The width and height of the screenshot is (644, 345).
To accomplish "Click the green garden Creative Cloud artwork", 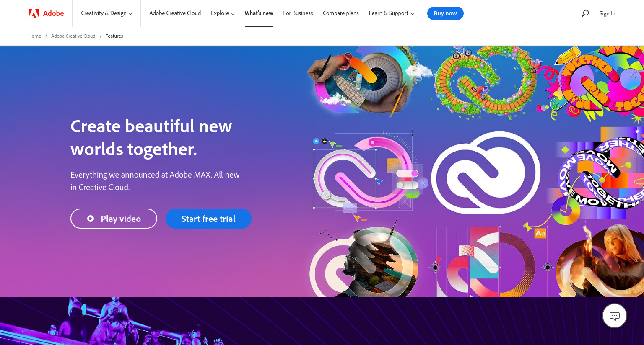I will tap(486, 80).
